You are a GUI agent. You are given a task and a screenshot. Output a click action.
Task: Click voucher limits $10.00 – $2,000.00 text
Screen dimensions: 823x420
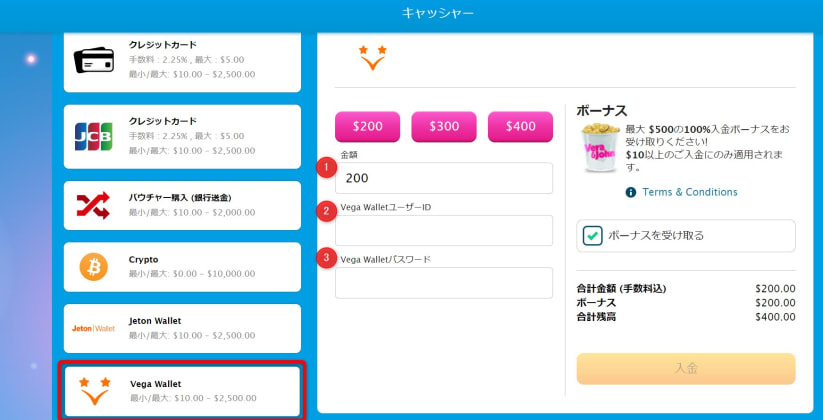point(192,213)
